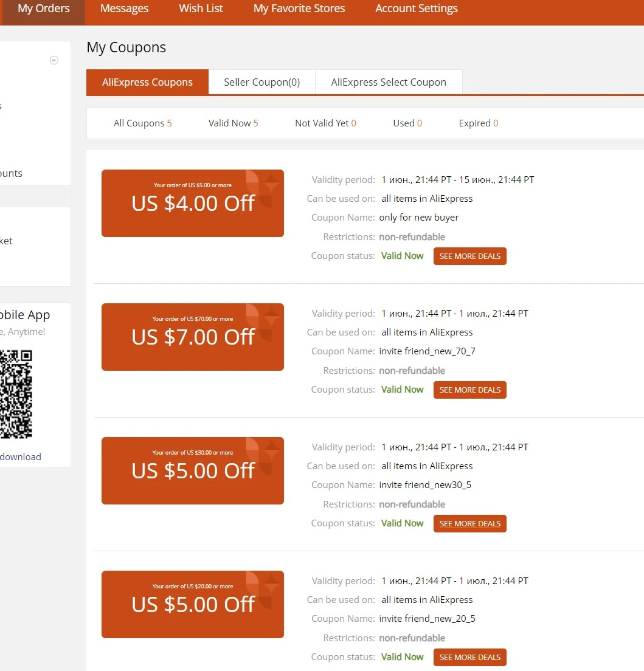The image size is (644, 671).
Task: Click the coupon name 'invite friend_new30_5'
Action: [x=425, y=485]
